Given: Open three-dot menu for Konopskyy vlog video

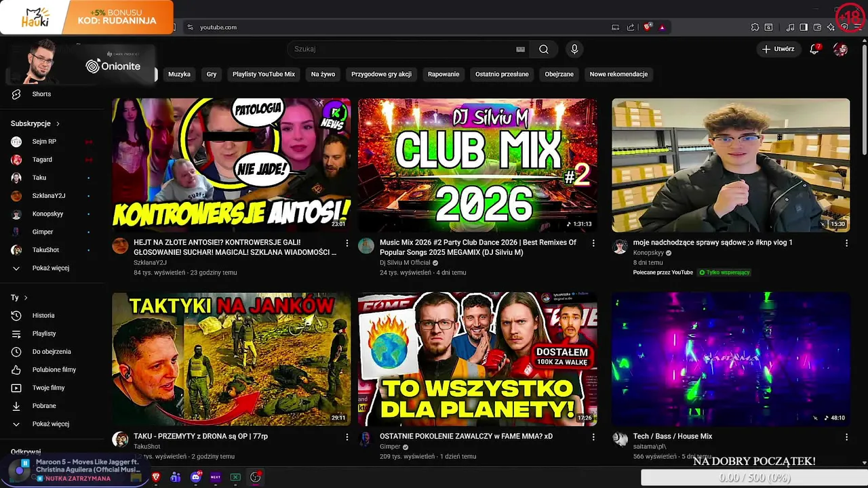Looking at the screenshot, I should pos(846,243).
